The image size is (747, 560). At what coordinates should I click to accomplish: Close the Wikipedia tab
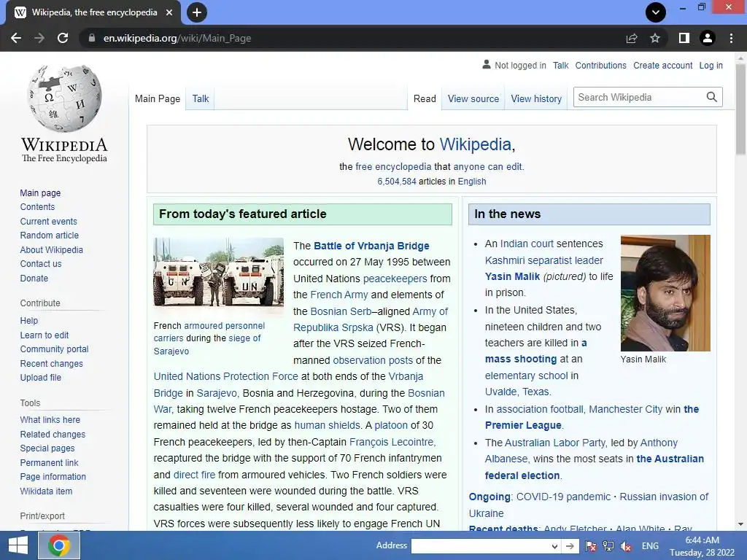(169, 13)
